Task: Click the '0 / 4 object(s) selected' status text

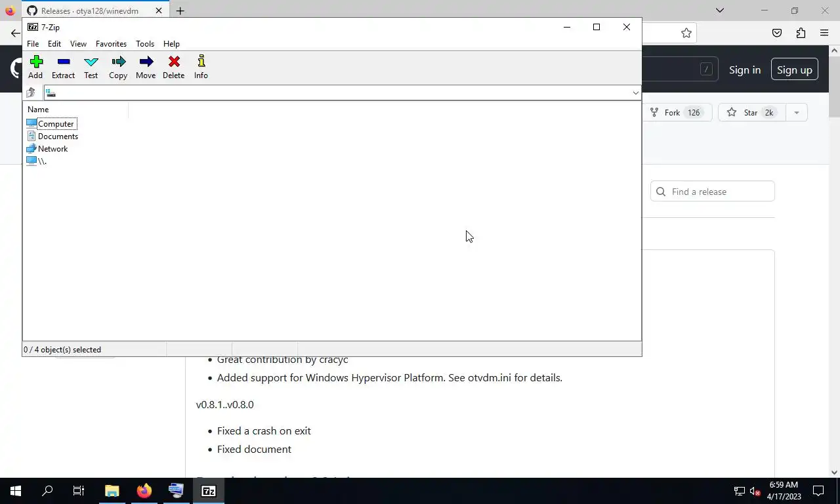Action: (62, 350)
